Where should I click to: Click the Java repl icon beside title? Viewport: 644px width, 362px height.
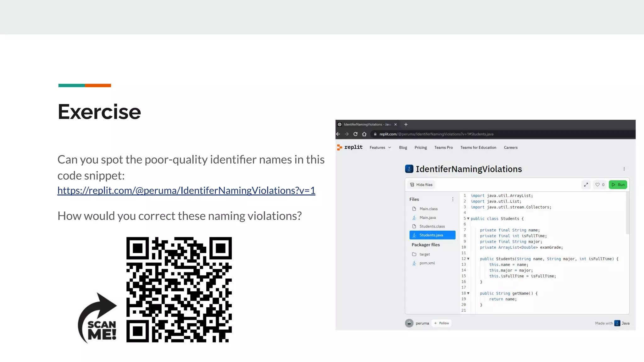click(409, 169)
